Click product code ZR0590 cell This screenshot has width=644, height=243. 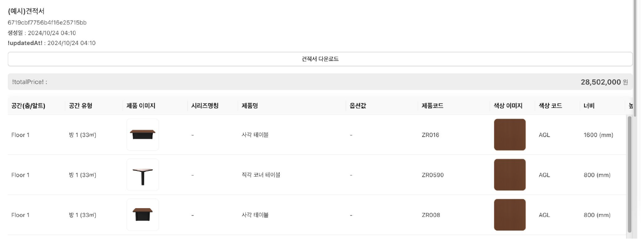click(433, 175)
